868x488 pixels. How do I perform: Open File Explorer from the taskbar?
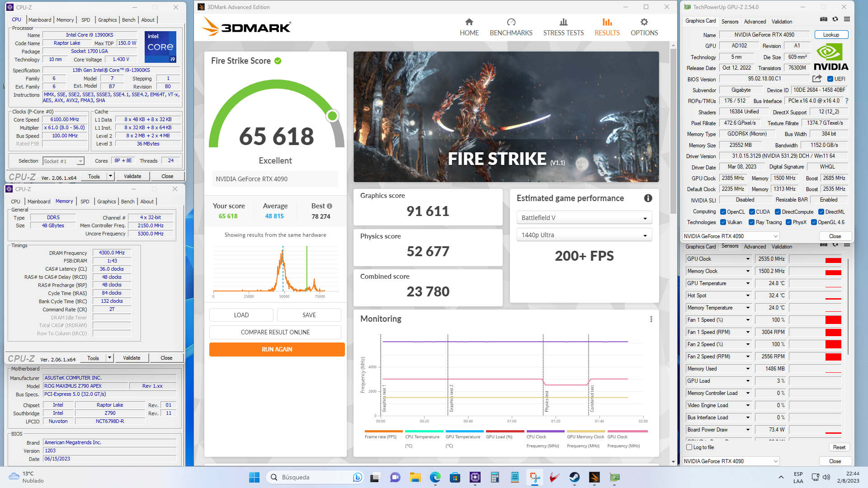415,477
